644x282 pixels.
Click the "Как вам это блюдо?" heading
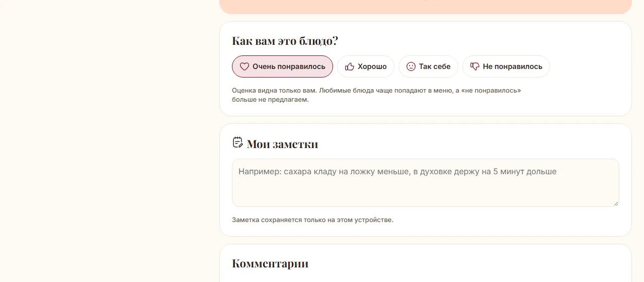(285, 41)
